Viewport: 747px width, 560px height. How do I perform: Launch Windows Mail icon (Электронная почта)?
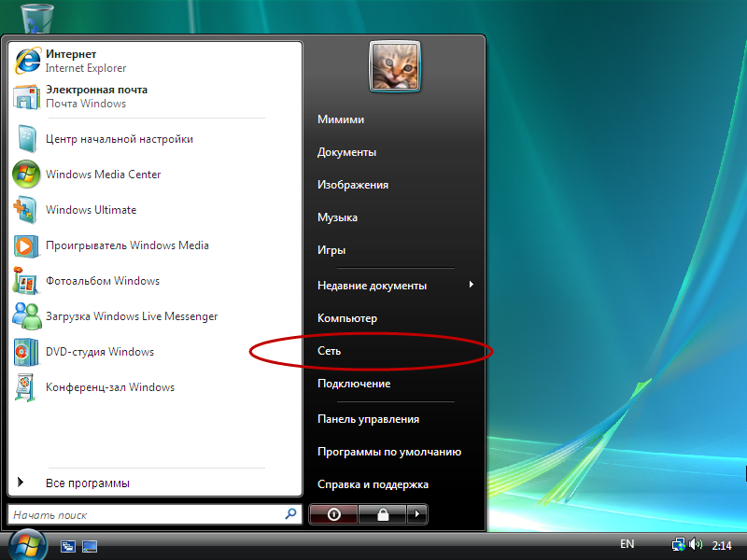(27, 97)
